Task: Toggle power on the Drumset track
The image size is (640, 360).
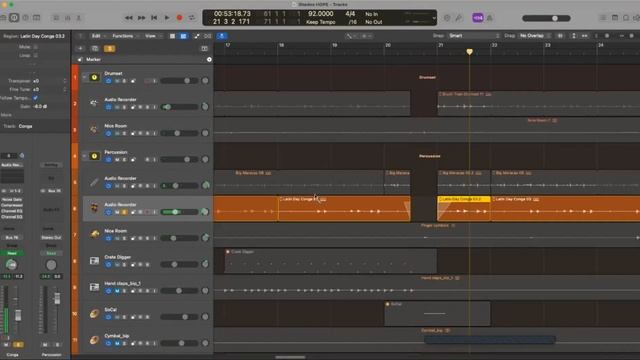Action: pyautogui.click(x=109, y=81)
